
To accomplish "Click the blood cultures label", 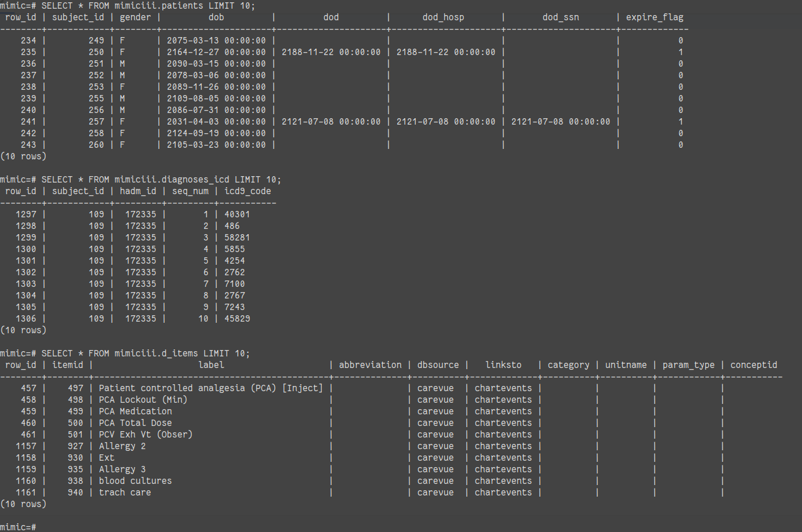I will point(135,481).
